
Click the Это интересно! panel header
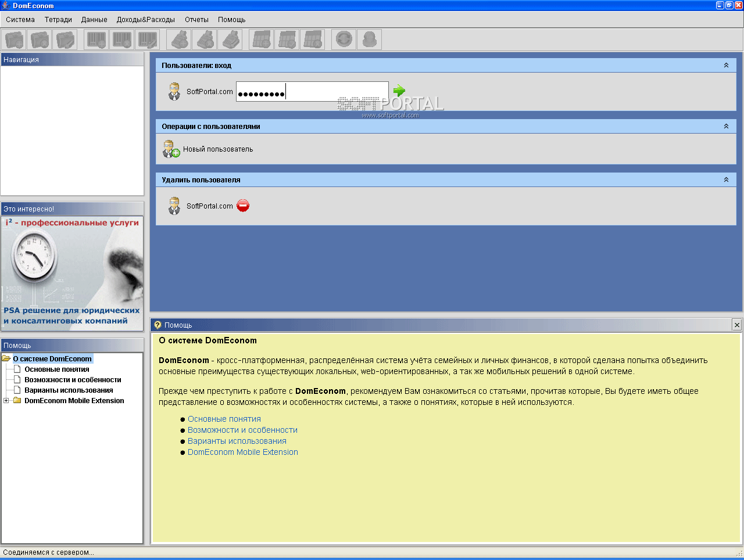click(72, 209)
